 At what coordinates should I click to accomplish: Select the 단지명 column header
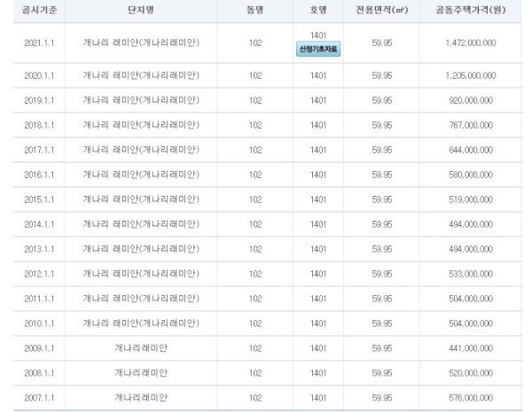point(140,10)
